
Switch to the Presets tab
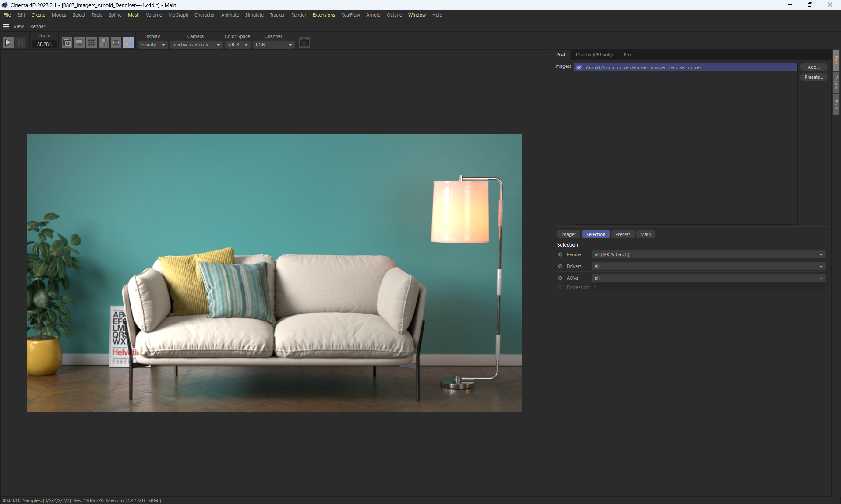tap(622, 234)
